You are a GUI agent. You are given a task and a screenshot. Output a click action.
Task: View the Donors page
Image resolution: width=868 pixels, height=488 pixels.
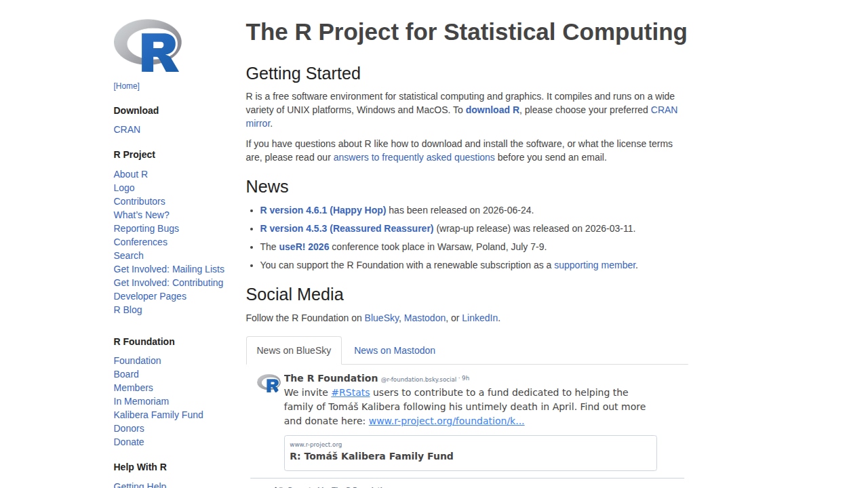(129, 428)
